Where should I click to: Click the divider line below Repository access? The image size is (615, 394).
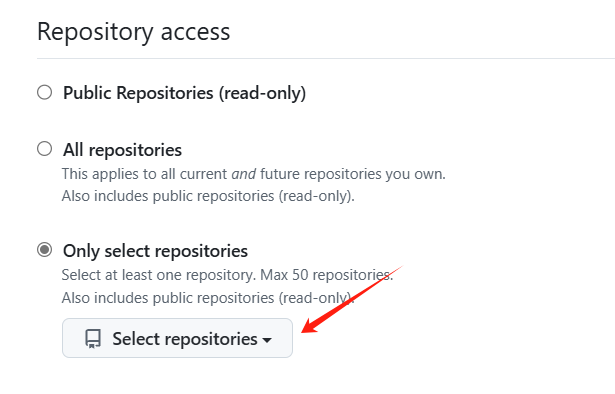click(326, 58)
